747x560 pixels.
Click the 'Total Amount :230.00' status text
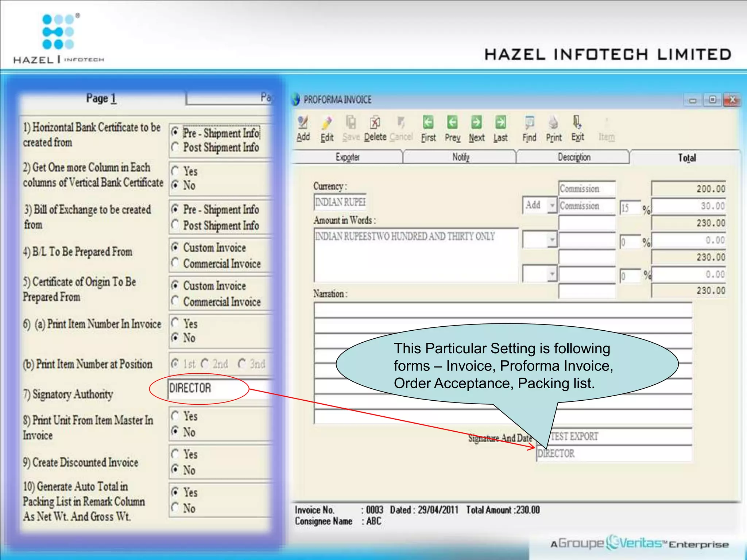point(503,510)
